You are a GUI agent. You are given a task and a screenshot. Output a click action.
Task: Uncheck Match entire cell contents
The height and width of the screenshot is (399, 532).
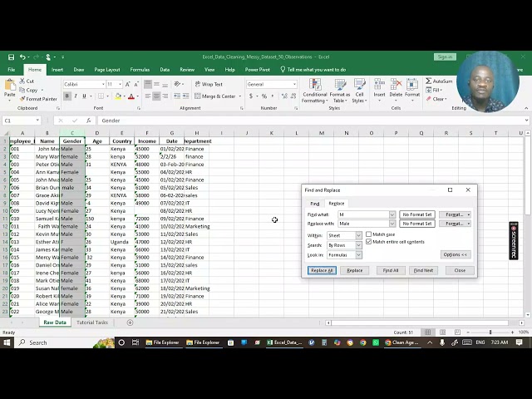369,242
